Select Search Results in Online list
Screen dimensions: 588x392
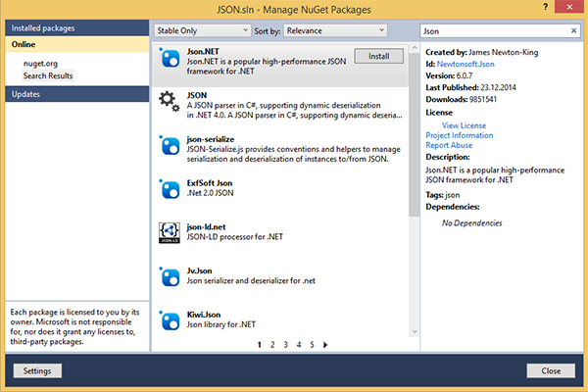48,75
